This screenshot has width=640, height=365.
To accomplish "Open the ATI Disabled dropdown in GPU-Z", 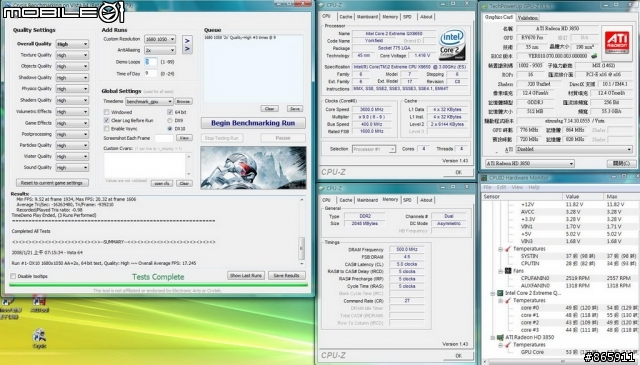I will tap(573, 149).
